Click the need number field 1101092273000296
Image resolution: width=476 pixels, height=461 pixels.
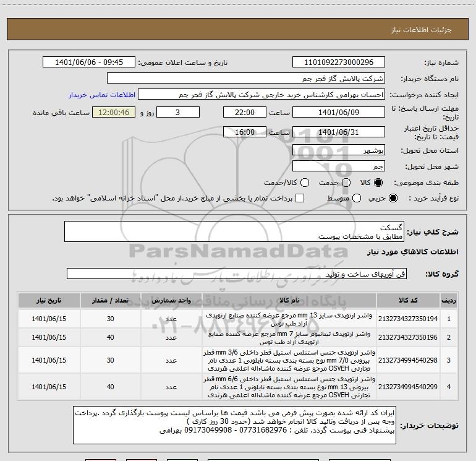pyautogui.click(x=339, y=62)
